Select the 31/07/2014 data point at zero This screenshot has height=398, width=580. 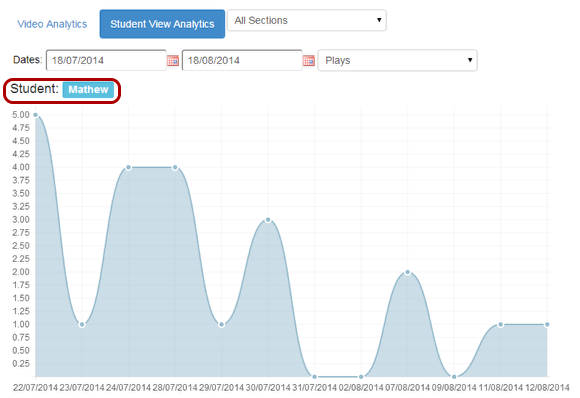(314, 377)
